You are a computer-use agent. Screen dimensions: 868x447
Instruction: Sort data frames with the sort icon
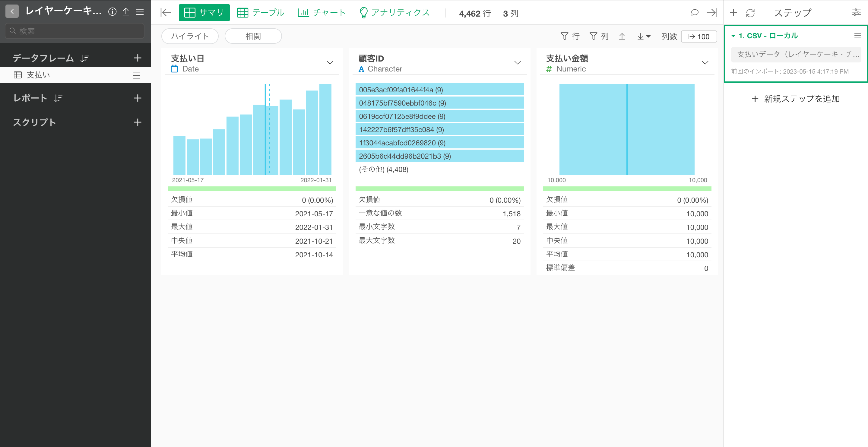click(84, 58)
